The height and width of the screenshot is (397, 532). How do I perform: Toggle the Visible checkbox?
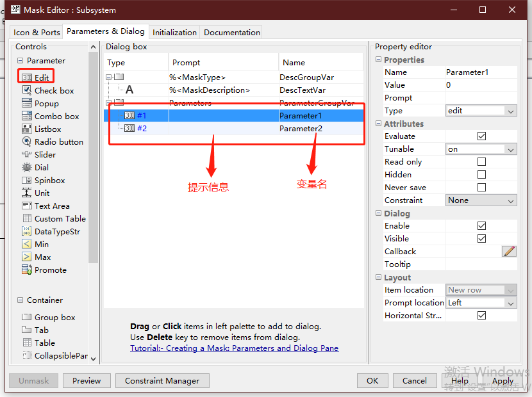pyautogui.click(x=481, y=239)
